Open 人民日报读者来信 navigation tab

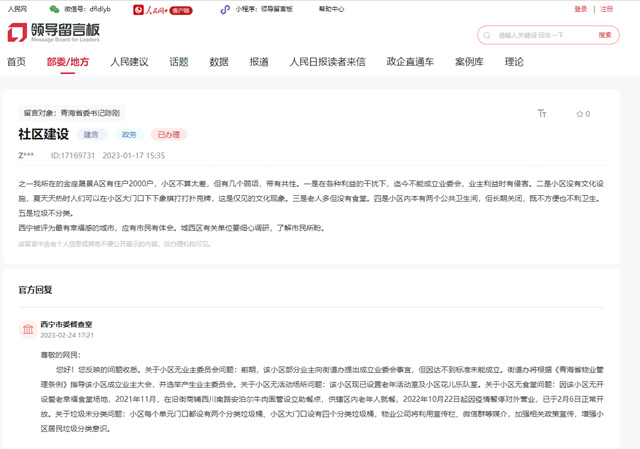(x=327, y=62)
